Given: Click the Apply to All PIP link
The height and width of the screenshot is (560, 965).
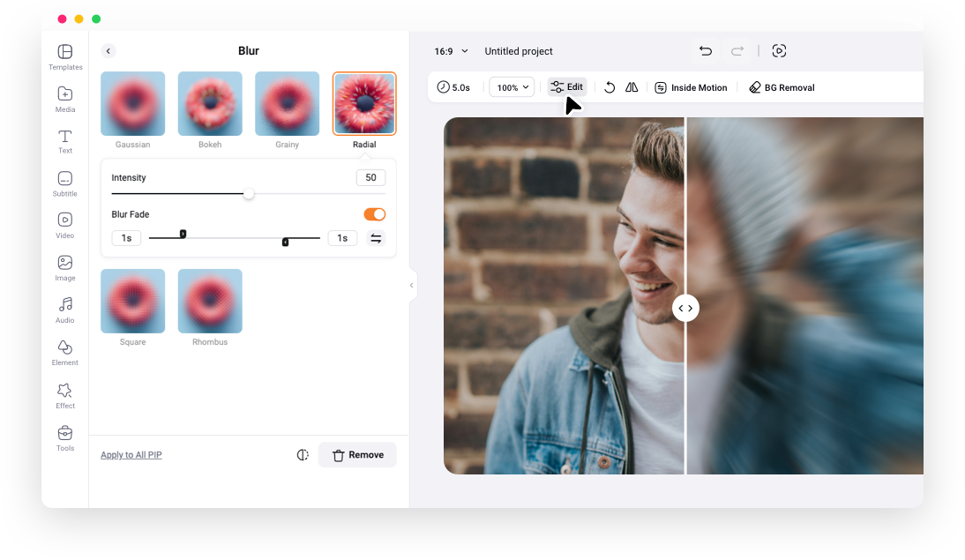Looking at the screenshot, I should pos(131,454).
